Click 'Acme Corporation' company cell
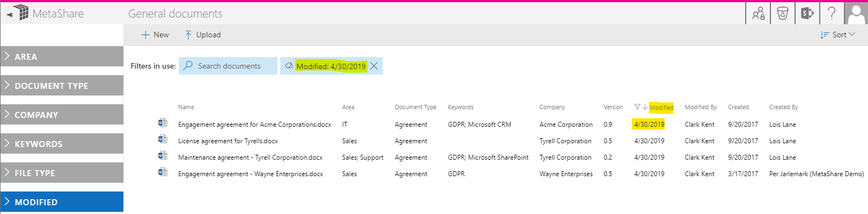 pyautogui.click(x=566, y=125)
